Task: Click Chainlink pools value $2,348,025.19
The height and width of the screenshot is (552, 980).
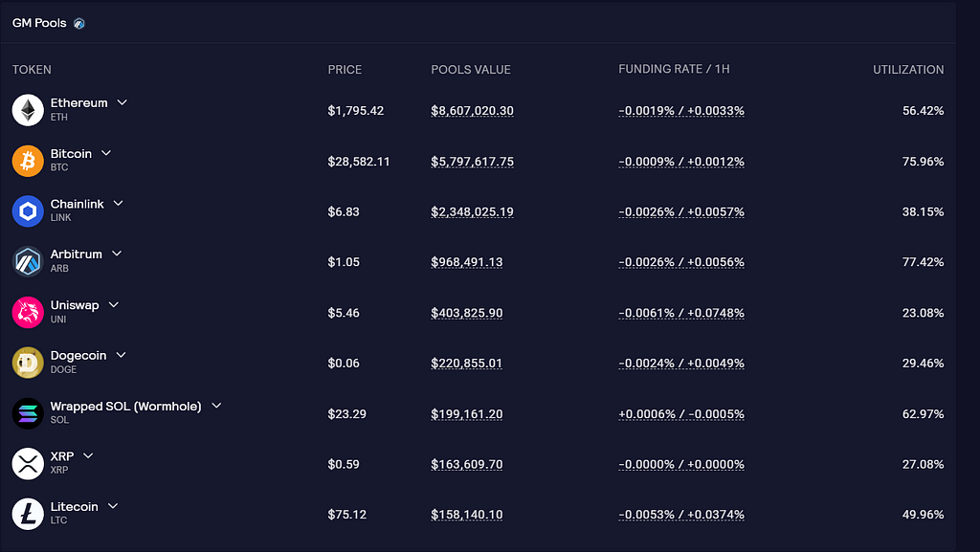Action: click(472, 211)
